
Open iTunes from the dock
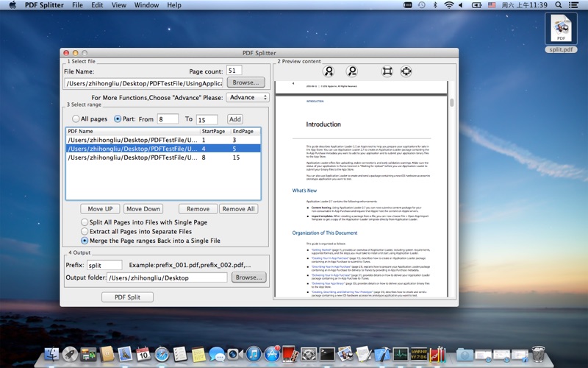[x=254, y=354]
